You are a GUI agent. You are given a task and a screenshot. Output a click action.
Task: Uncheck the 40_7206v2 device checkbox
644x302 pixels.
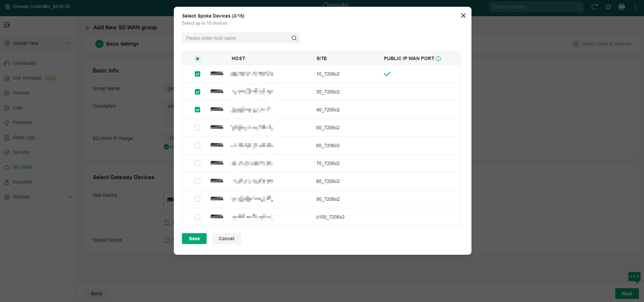coord(198,110)
